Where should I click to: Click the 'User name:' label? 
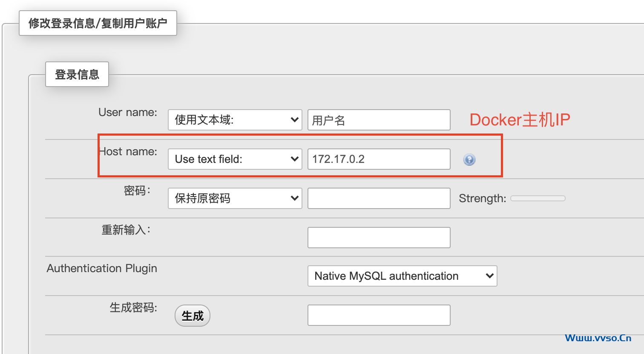click(x=128, y=112)
